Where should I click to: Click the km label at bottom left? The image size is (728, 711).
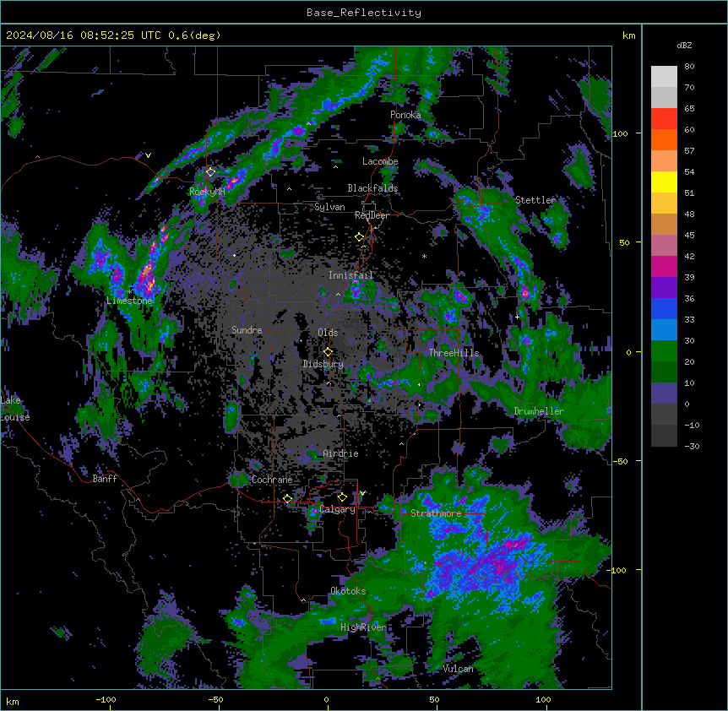pyautogui.click(x=13, y=701)
